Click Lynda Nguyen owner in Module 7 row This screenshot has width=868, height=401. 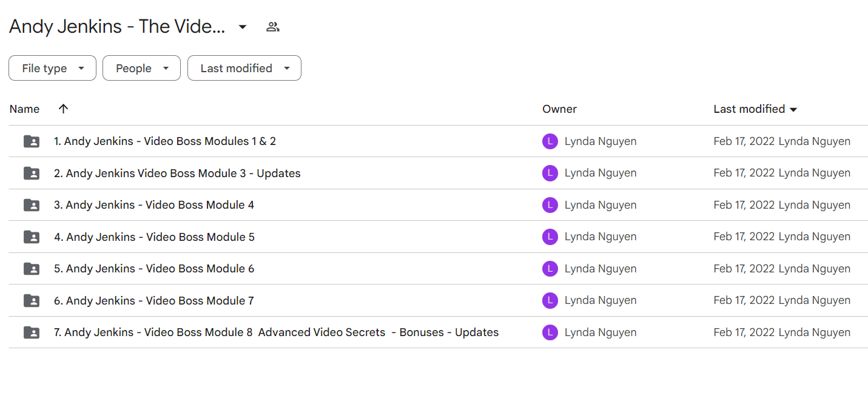601,301
